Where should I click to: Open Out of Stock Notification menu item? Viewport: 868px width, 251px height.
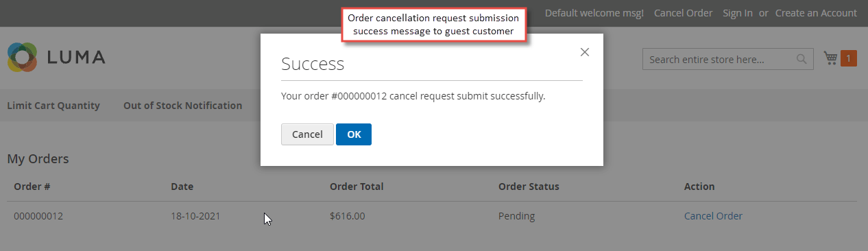click(182, 106)
